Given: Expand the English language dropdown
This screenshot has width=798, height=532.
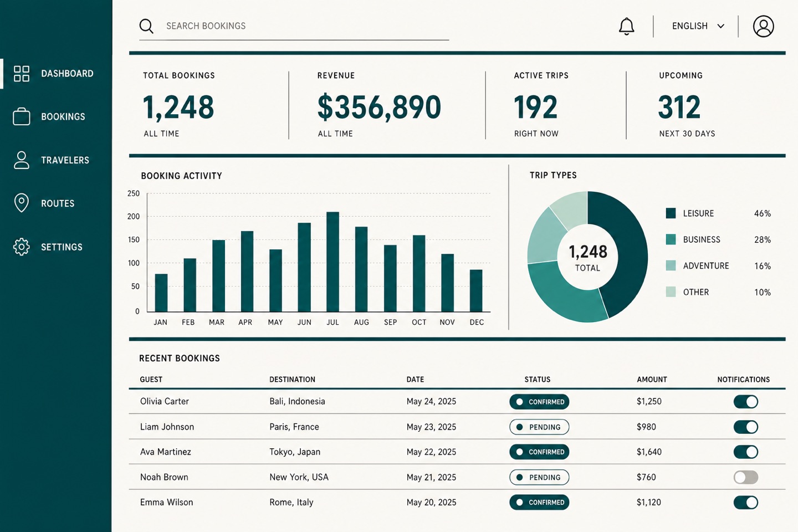Looking at the screenshot, I should click(x=698, y=26).
